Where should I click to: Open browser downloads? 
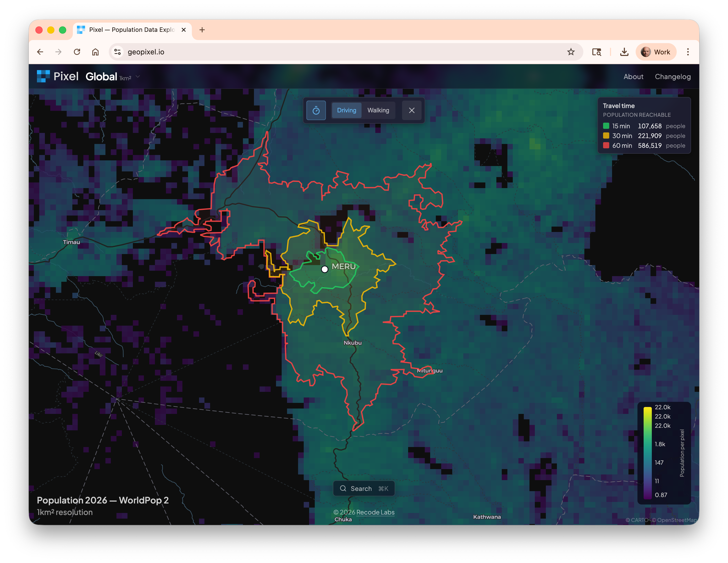point(624,52)
